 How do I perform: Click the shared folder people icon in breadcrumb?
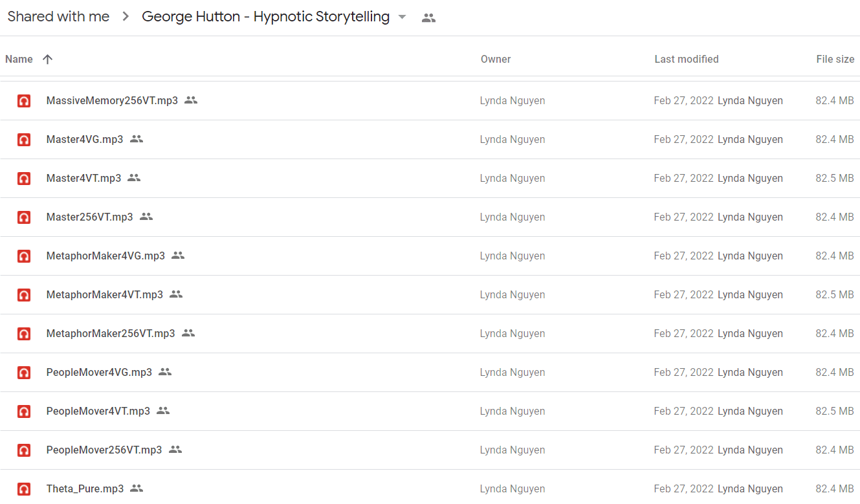coord(428,18)
